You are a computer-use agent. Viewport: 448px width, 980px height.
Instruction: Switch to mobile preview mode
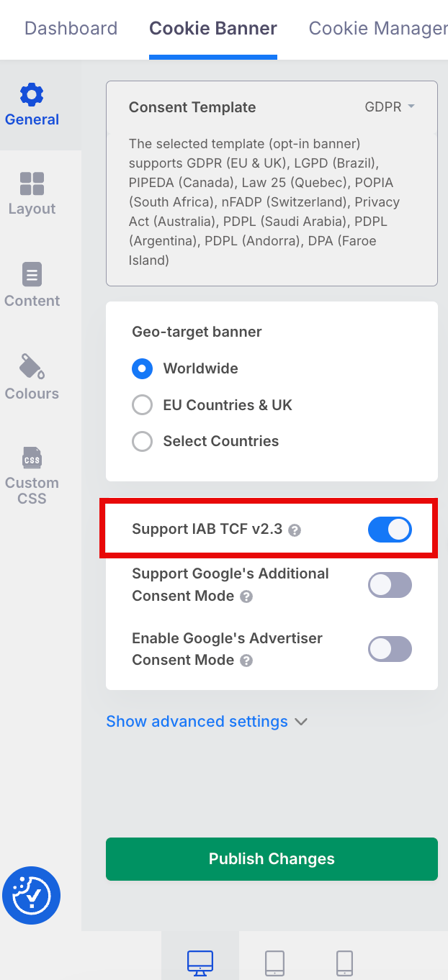pos(344,963)
